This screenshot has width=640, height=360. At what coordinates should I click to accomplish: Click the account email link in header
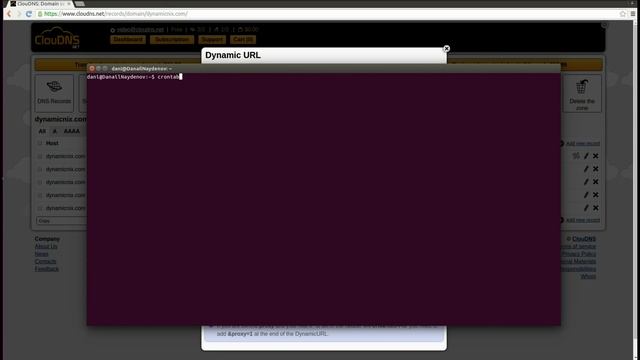[140, 30]
